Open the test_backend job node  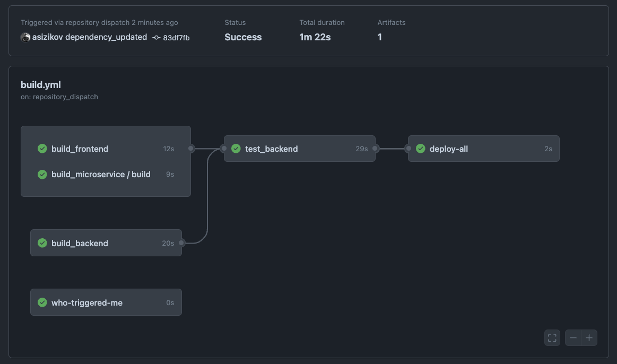271,149
